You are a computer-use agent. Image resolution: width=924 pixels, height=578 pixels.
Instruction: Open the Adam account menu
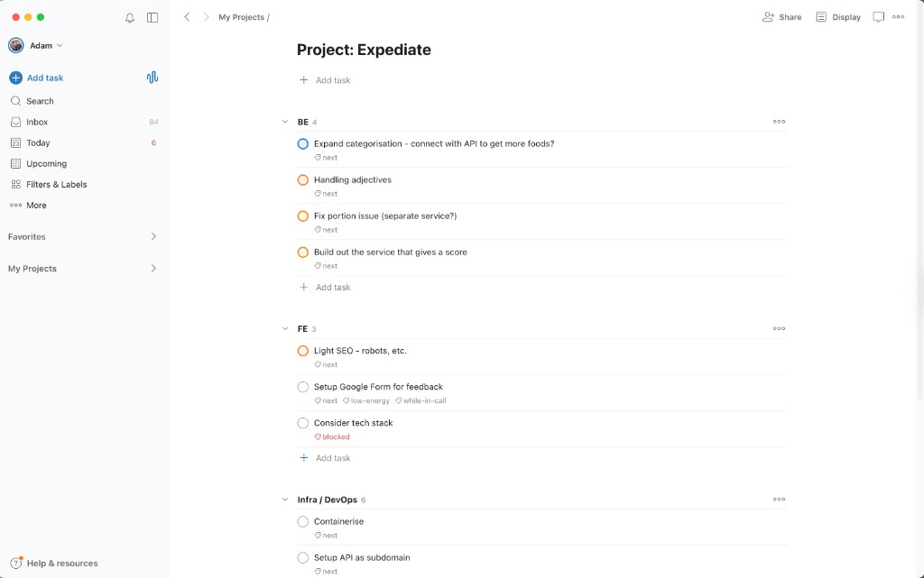coord(41,44)
